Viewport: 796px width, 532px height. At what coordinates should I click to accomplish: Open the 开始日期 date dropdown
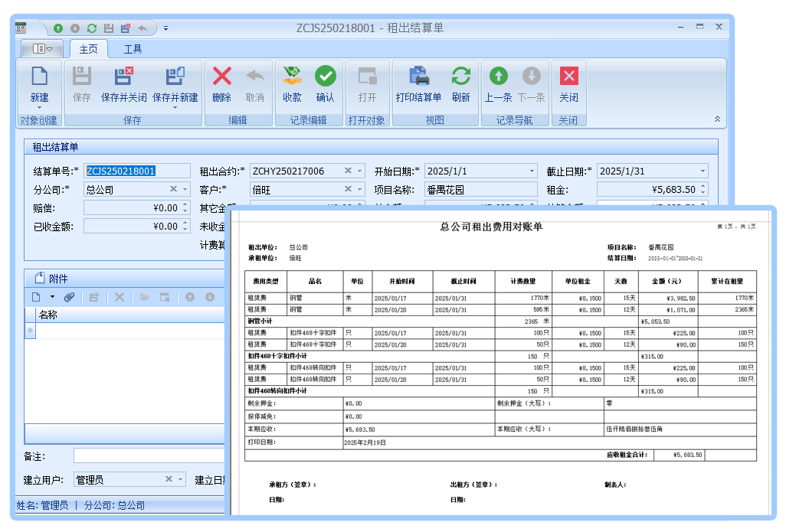[x=532, y=171]
